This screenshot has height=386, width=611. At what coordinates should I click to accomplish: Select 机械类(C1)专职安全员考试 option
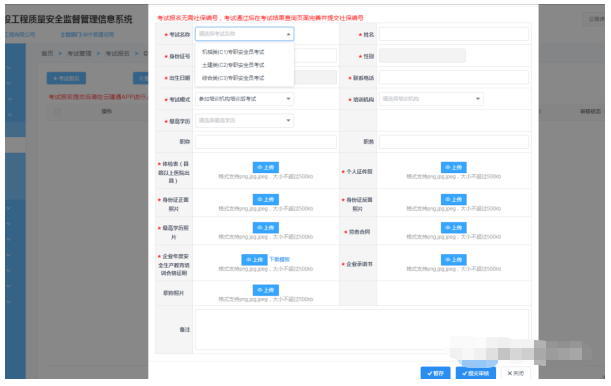pos(233,52)
